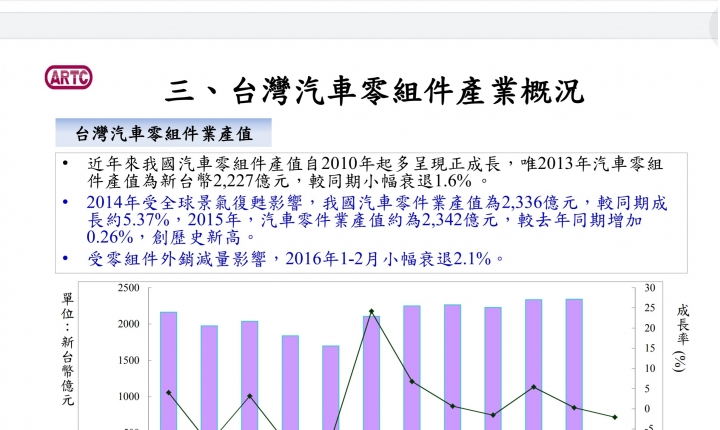Click the ARTC logo
720x430 pixels.
coord(68,77)
